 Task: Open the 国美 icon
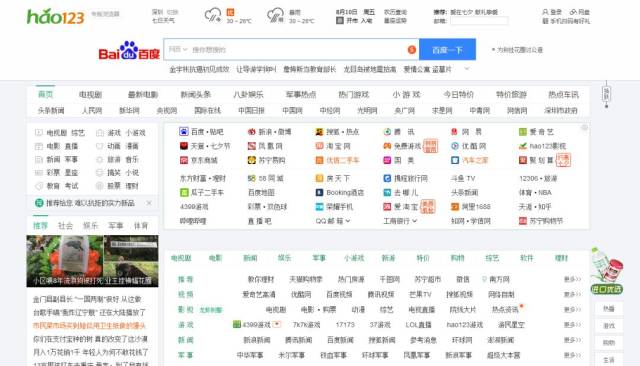tap(387, 160)
